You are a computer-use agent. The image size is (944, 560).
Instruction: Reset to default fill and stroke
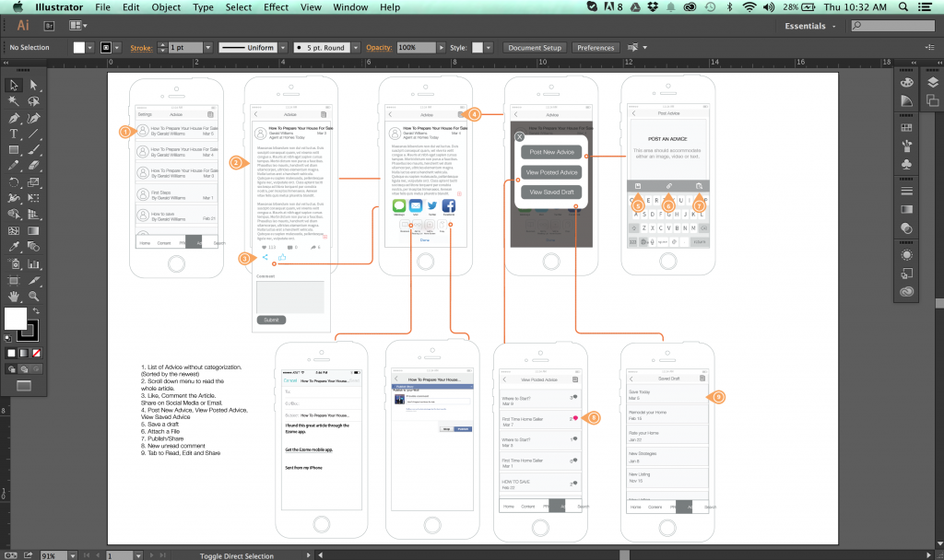click(7, 339)
